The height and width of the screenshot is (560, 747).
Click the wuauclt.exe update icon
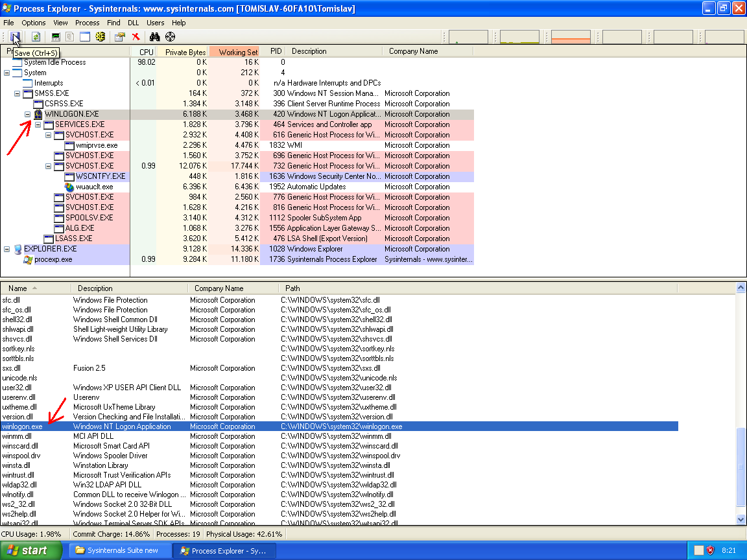[x=69, y=187]
